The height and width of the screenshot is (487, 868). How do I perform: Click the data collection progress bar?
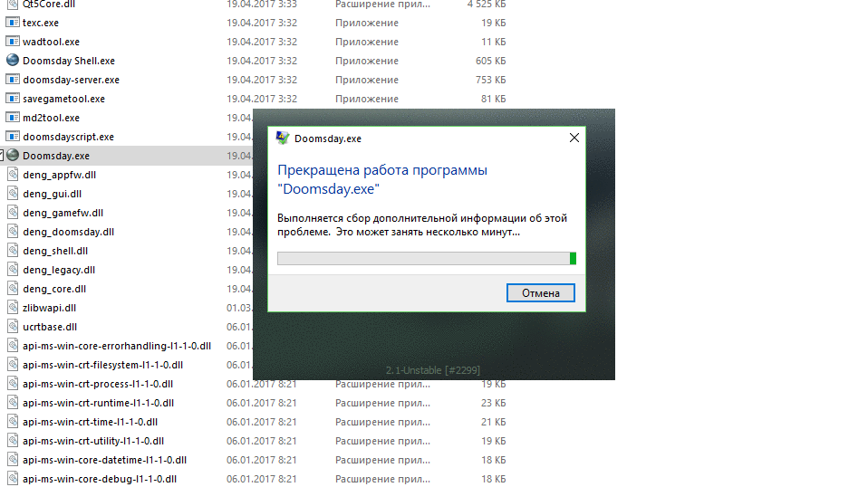pyautogui.click(x=427, y=258)
